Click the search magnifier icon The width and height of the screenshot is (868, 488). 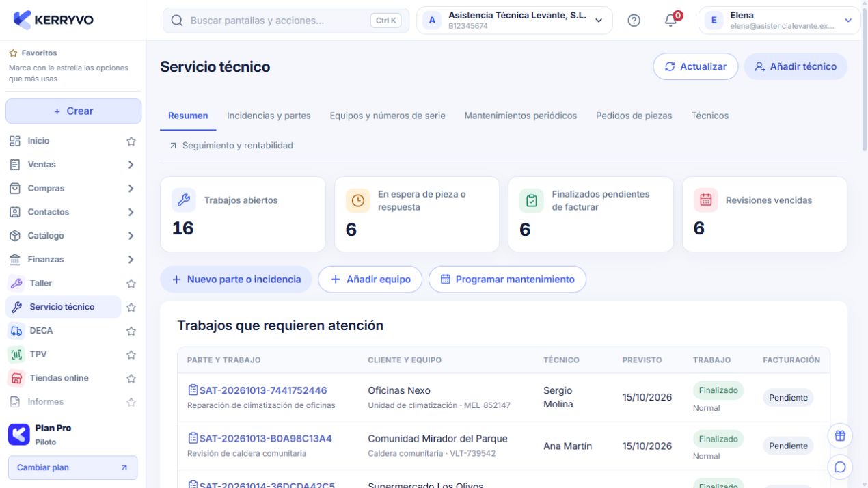pyautogui.click(x=177, y=21)
